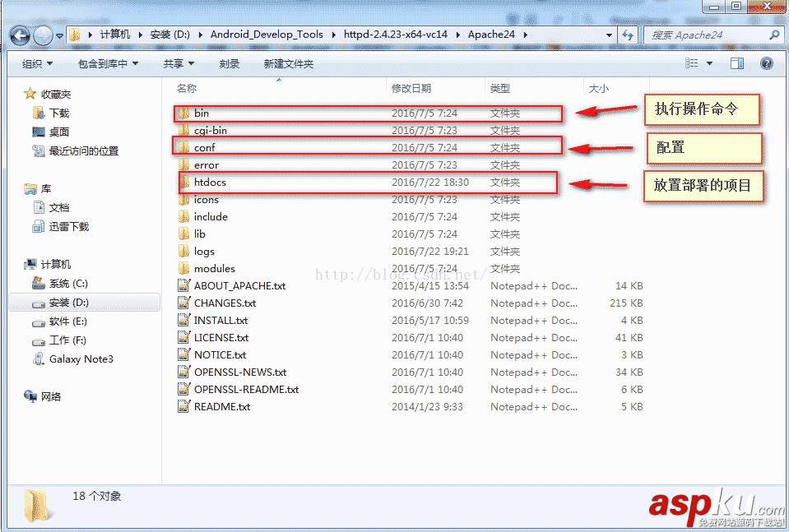Select the error folder icon

[183, 165]
